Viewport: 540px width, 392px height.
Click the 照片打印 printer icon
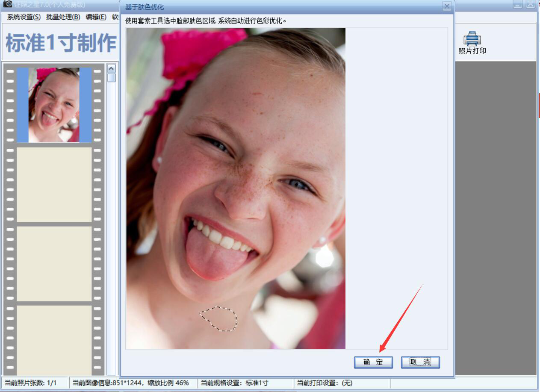pyautogui.click(x=472, y=39)
